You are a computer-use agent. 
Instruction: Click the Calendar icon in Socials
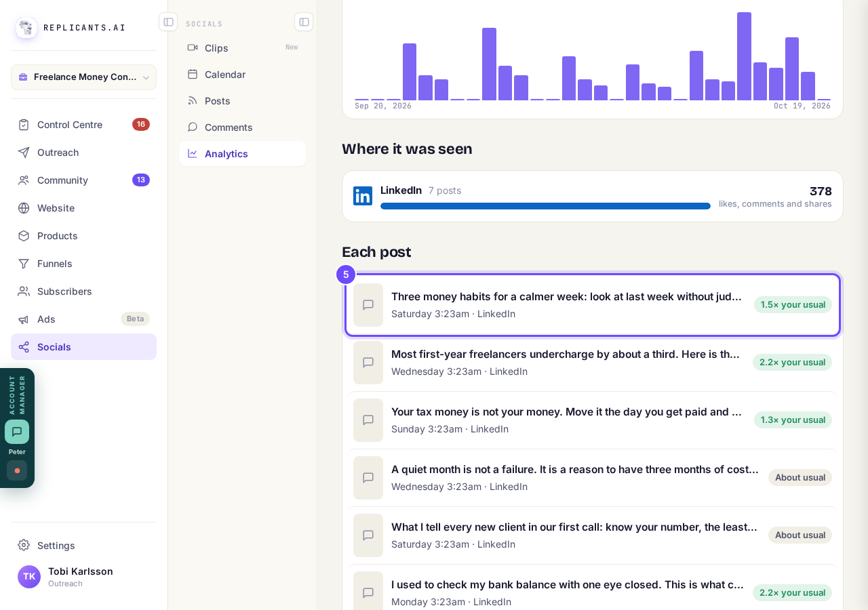pyautogui.click(x=193, y=74)
